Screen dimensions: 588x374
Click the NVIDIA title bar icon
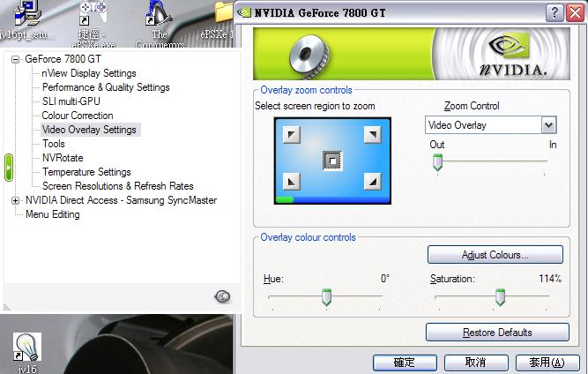click(244, 12)
